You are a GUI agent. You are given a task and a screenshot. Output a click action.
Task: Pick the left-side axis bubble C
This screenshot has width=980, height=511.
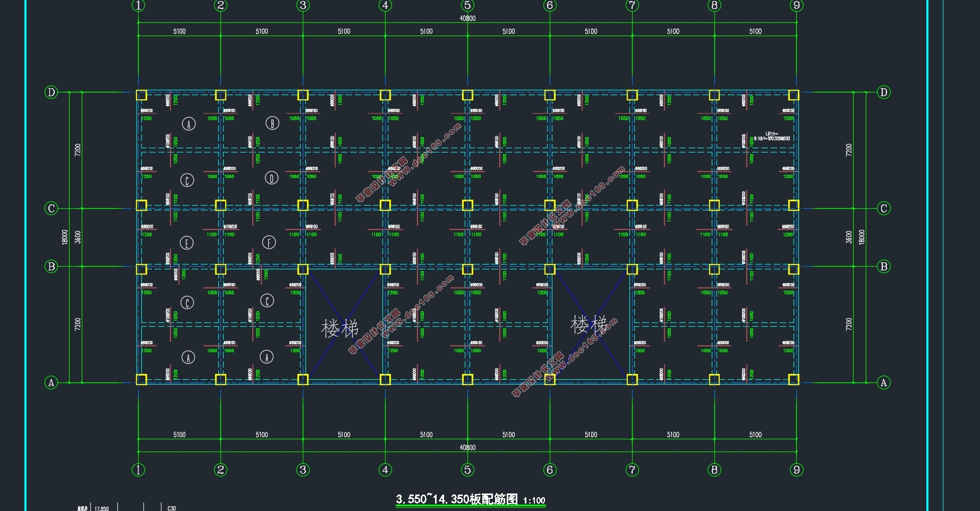[x=51, y=208]
